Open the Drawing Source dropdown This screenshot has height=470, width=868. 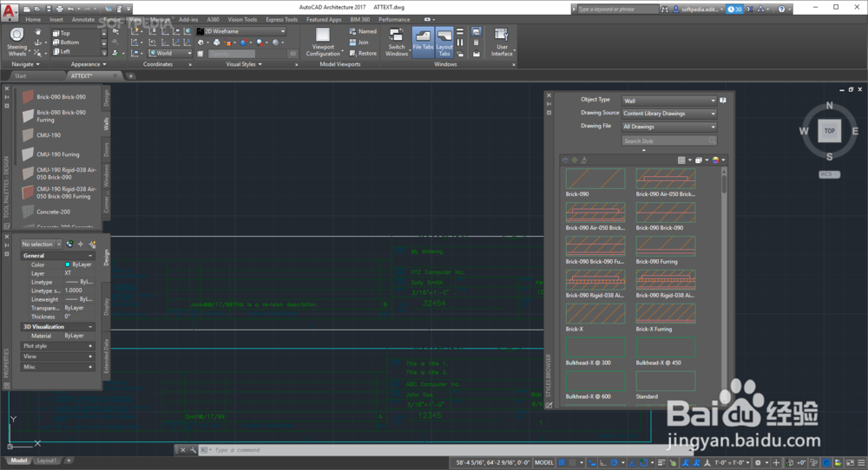669,114
